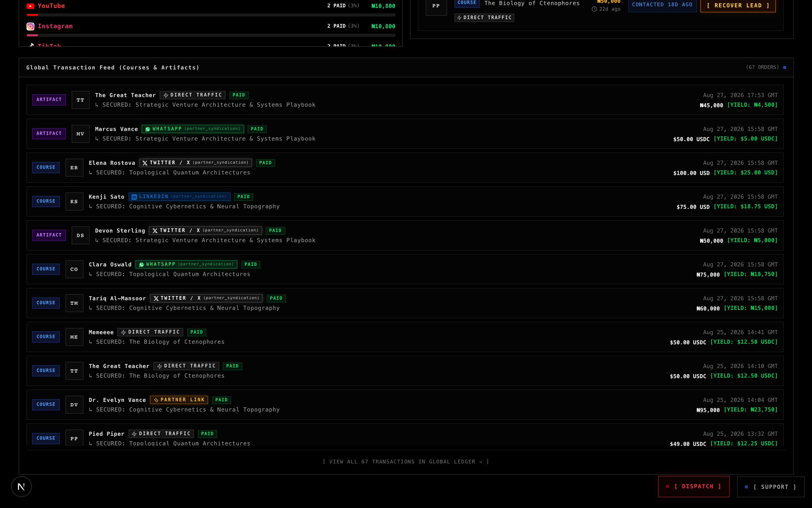The width and height of the screenshot is (812, 508).
Task: Click the X icon in Tariq Al-Mansoor's row
Action: (x=156, y=298)
